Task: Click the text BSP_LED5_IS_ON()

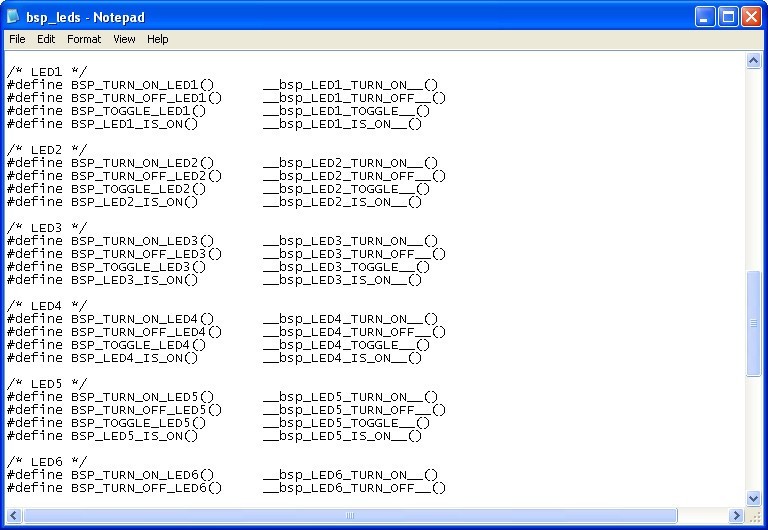Action: pos(135,435)
